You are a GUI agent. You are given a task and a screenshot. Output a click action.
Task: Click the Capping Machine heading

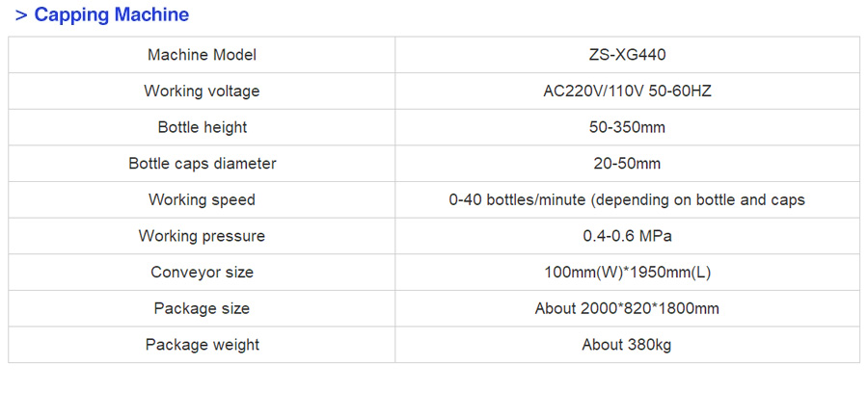point(111,14)
